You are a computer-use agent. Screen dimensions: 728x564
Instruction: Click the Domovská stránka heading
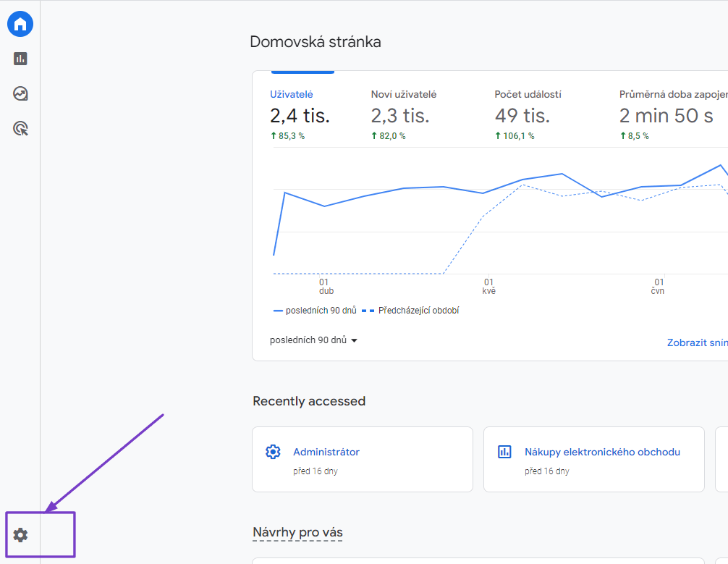click(316, 42)
